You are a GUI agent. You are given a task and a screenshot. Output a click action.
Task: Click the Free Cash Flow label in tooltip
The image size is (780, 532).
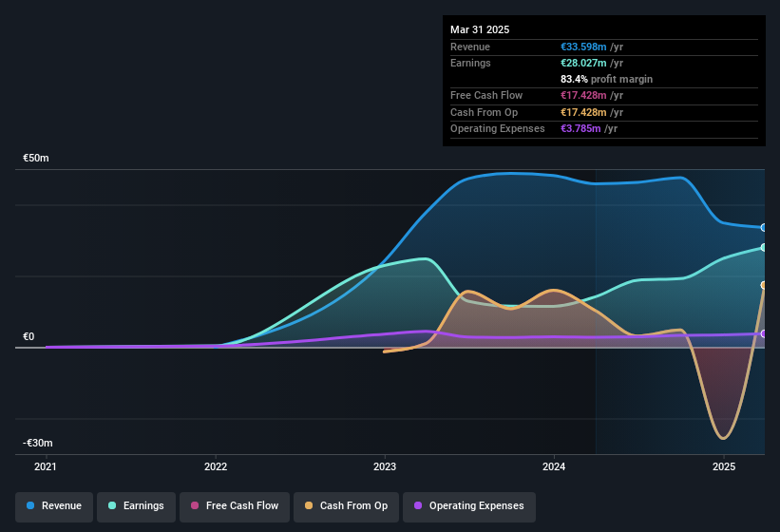click(x=486, y=95)
